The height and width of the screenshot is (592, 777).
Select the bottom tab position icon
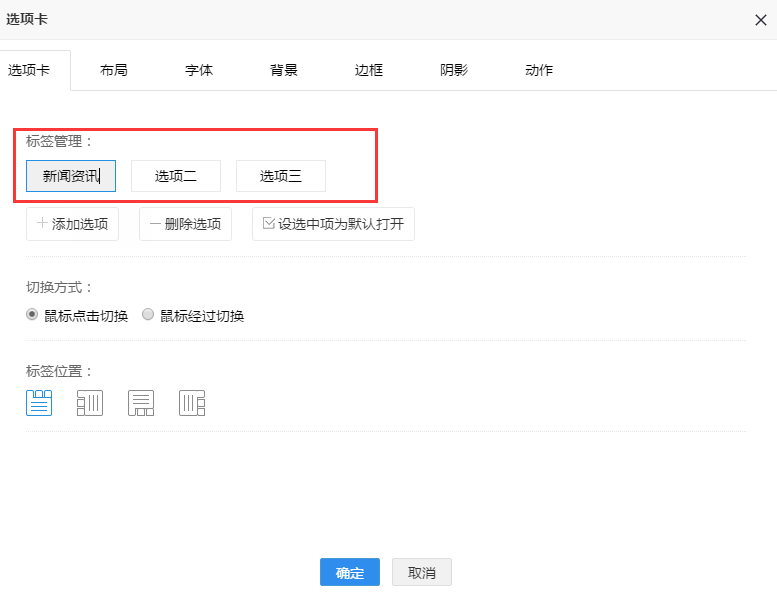point(141,403)
